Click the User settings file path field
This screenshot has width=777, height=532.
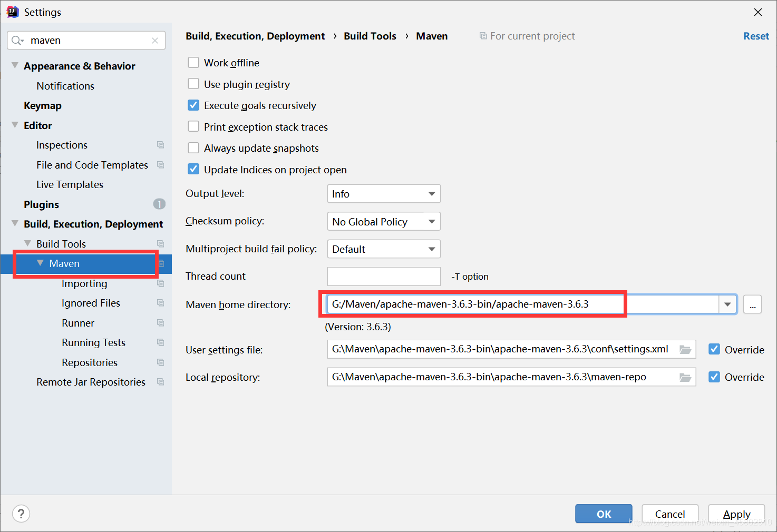point(511,349)
